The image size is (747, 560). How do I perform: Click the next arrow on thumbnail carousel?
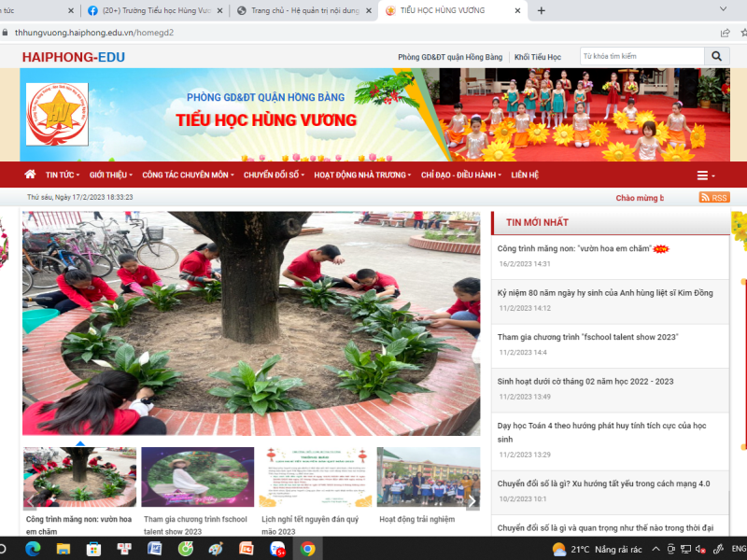pyautogui.click(x=472, y=501)
